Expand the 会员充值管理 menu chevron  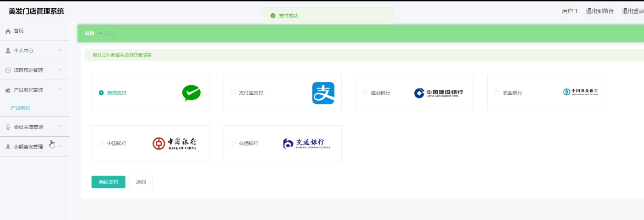pos(61,127)
